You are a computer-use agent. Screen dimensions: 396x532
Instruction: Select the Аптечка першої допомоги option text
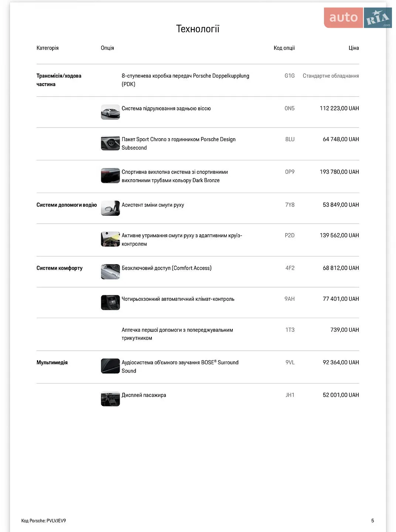(177, 334)
